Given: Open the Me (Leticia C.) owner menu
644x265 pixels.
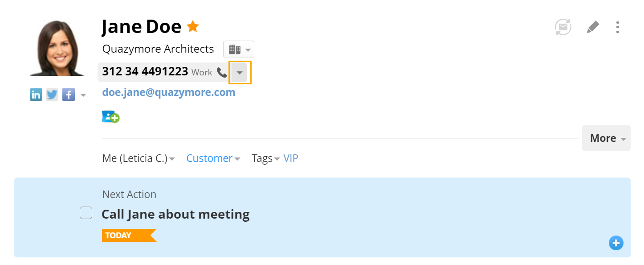Looking at the screenshot, I should point(139,158).
